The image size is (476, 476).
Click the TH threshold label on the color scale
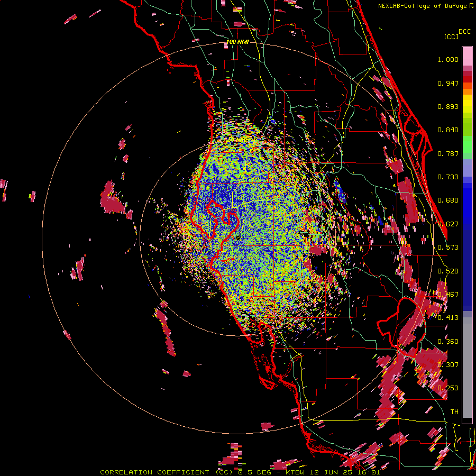pyautogui.click(x=454, y=412)
